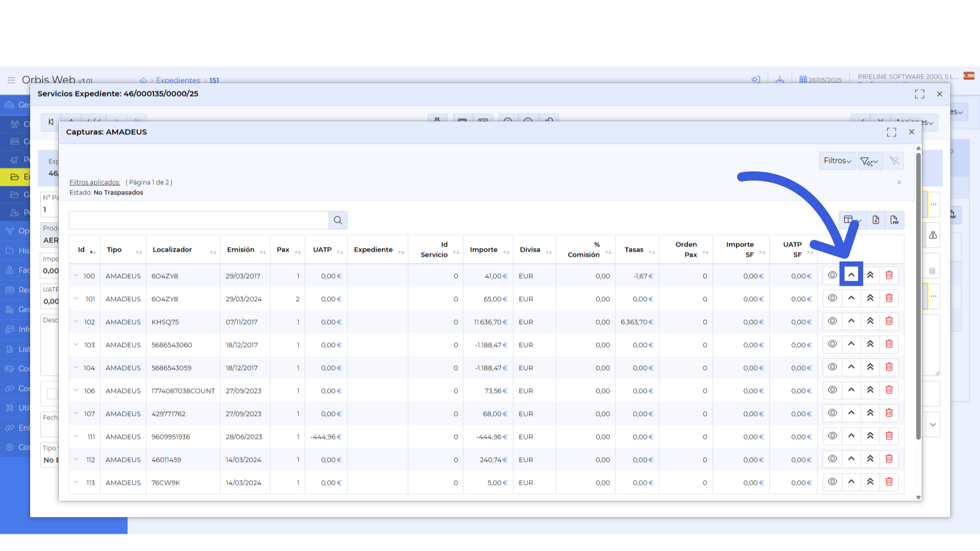Maximize the Capturas AMADEUS dialog
Viewport: 980px width, 551px height.
point(892,132)
